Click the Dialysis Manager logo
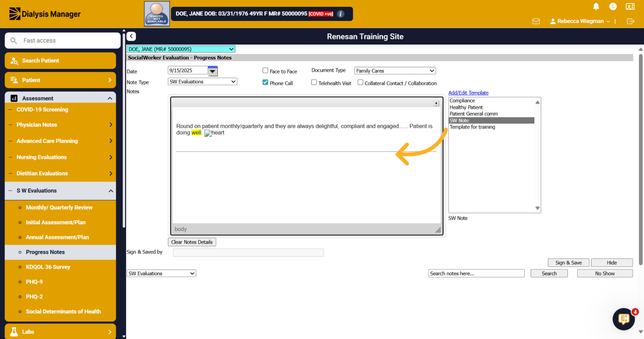Screen dimensions: 644x339 (45, 14)
